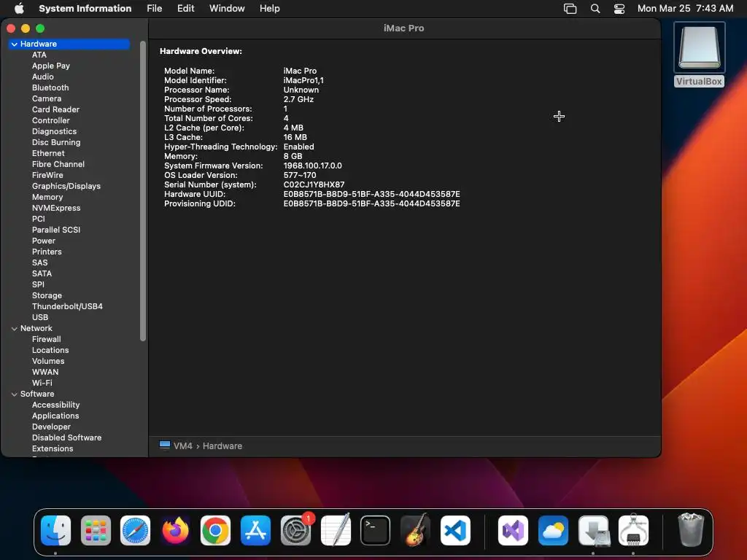
Task: Click the Stage Manager menu bar icon
Action: 570,9
